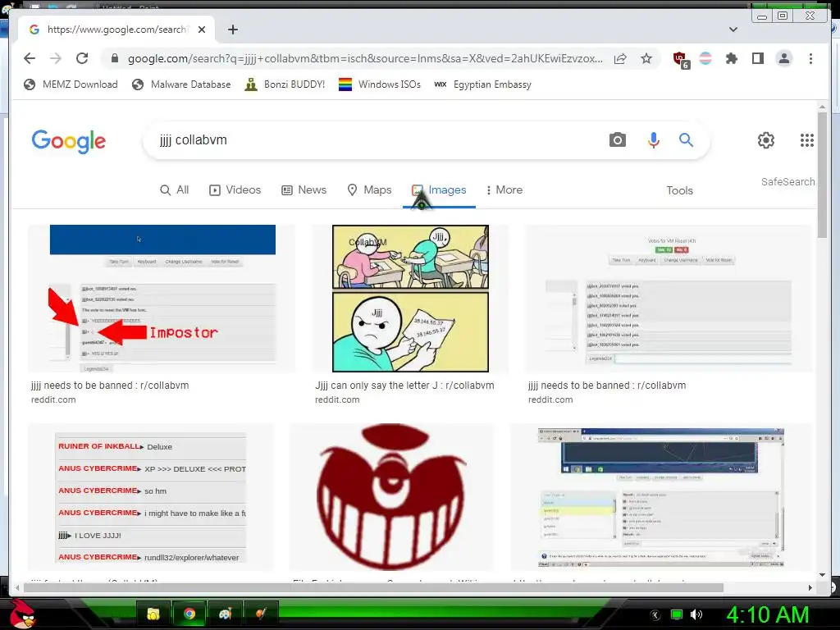The height and width of the screenshot is (630, 840).
Task: Open the vote list image result
Action: pyautogui.click(x=668, y=299)
